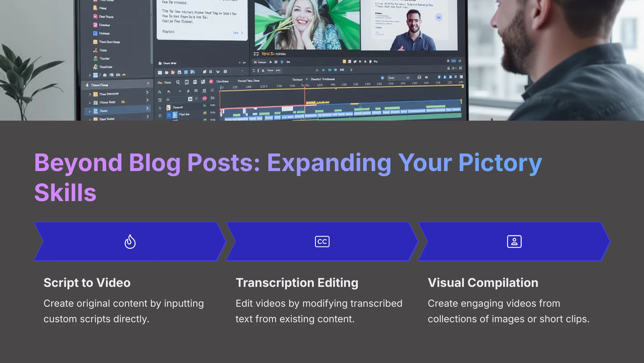This screenshot has height=363, width=644.
Task: Click the flame icon above Script to Video
Action: tap(130, 242)
